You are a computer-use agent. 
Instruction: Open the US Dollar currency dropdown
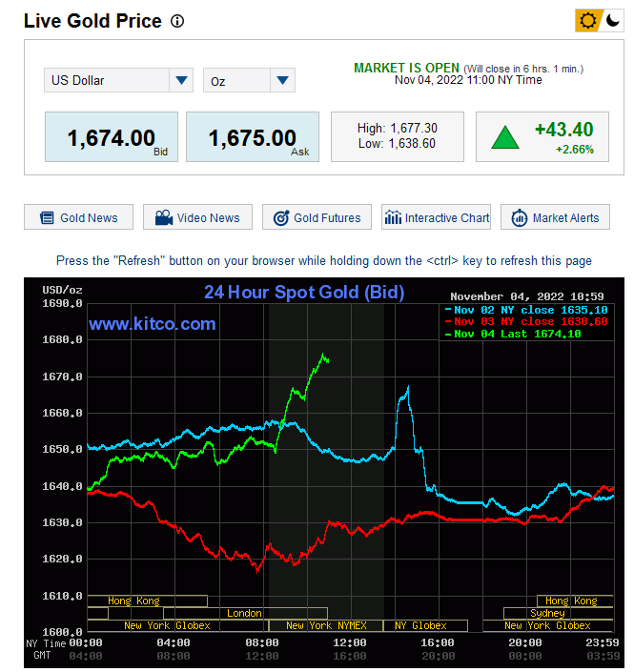pos(118,80)
